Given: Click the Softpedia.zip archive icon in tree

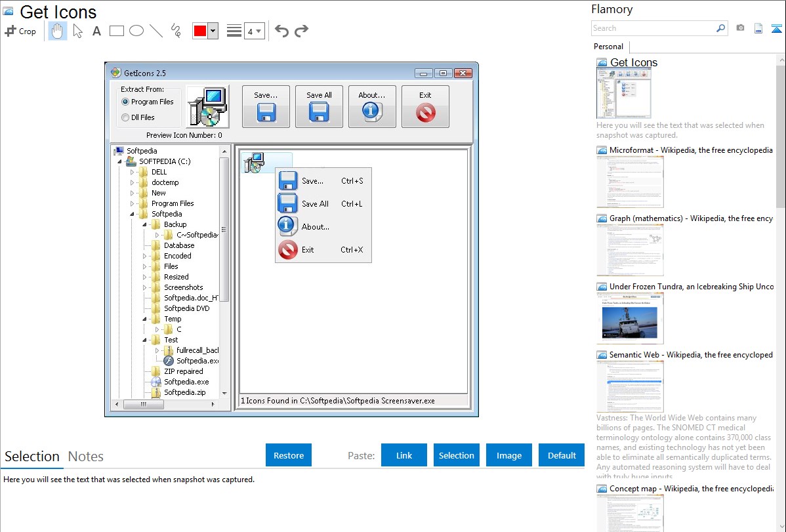Looking at the screenshot, I should tap(156, 393).
